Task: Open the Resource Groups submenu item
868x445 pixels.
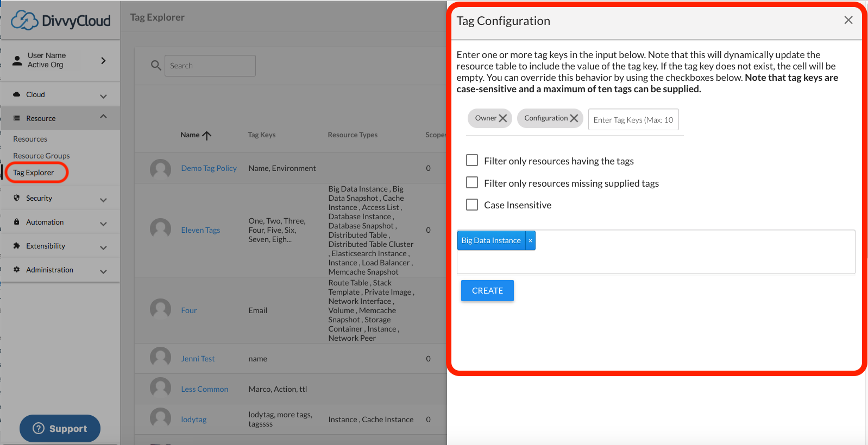Action: click(x=41, y=156)
